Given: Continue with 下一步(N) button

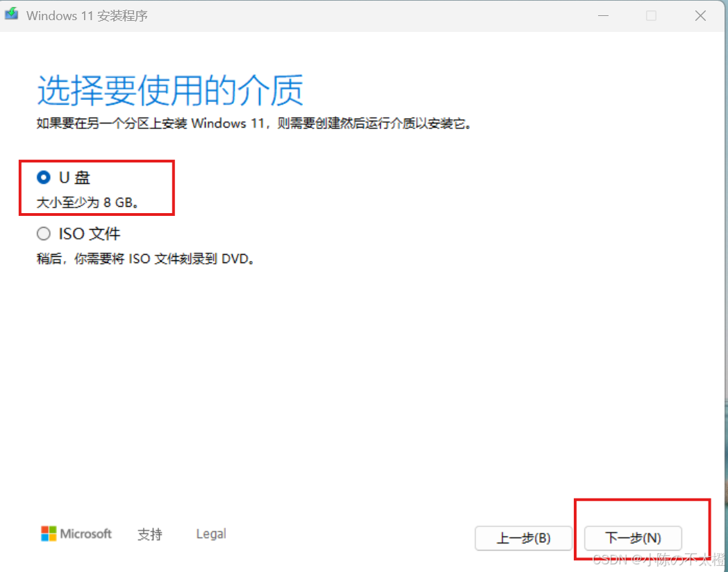Looking at the screenshot, I should point(633,538).
